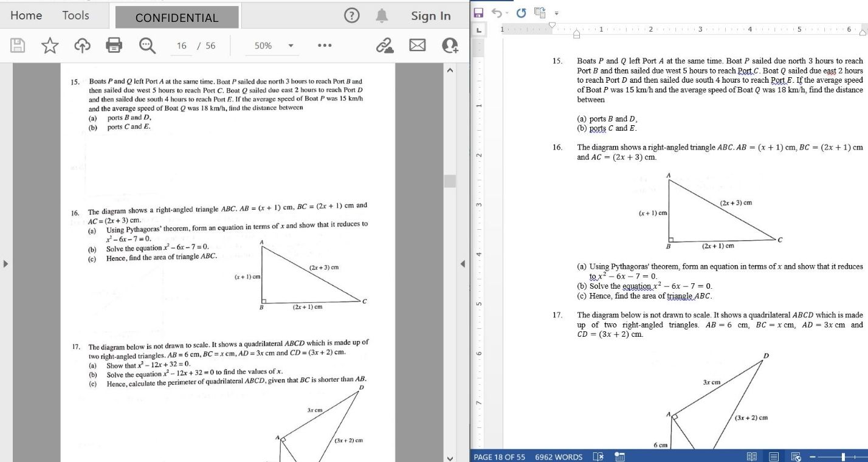Open the undo history dropdown arrow
This screenshot has height=462, width=868.
point(508,12)
